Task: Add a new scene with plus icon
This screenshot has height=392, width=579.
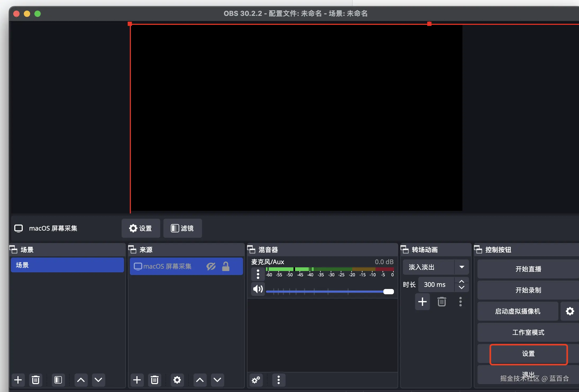Action: [x=18, y=380]
